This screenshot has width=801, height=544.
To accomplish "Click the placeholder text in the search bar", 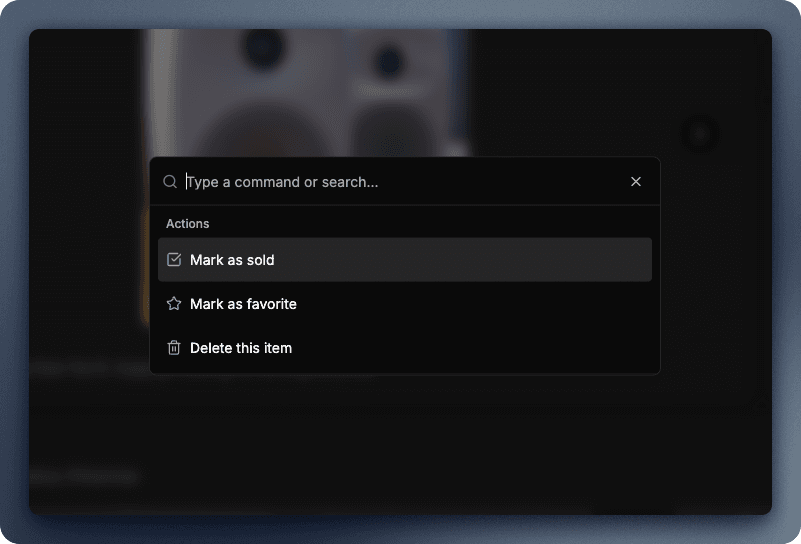I will click(283, 182).
